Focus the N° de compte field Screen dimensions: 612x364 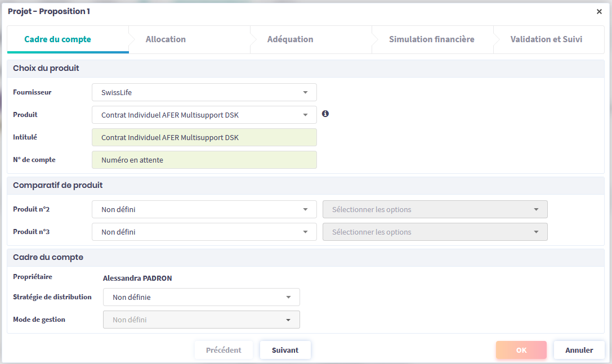(x=204, y=160)
